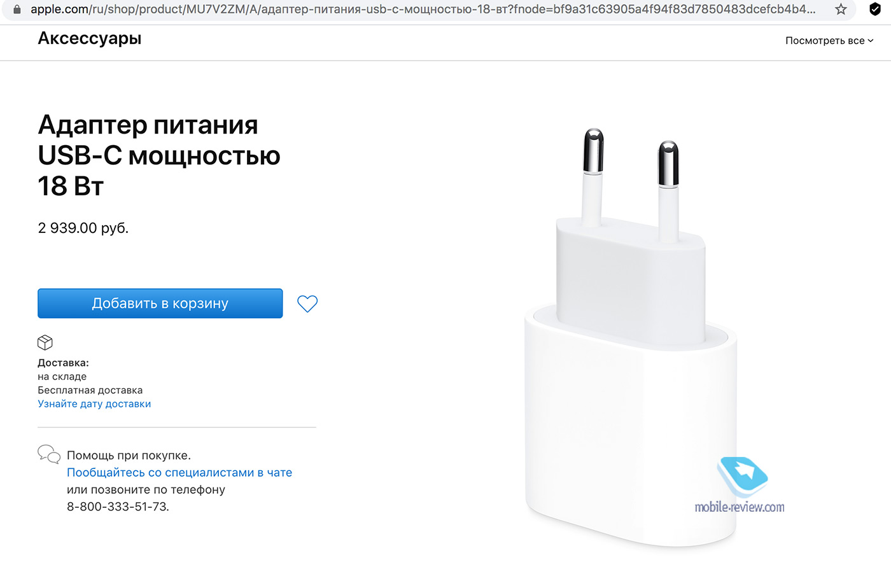Open the shield extension icon
Viewport: 891px width, 588px height.
(875, 10)
